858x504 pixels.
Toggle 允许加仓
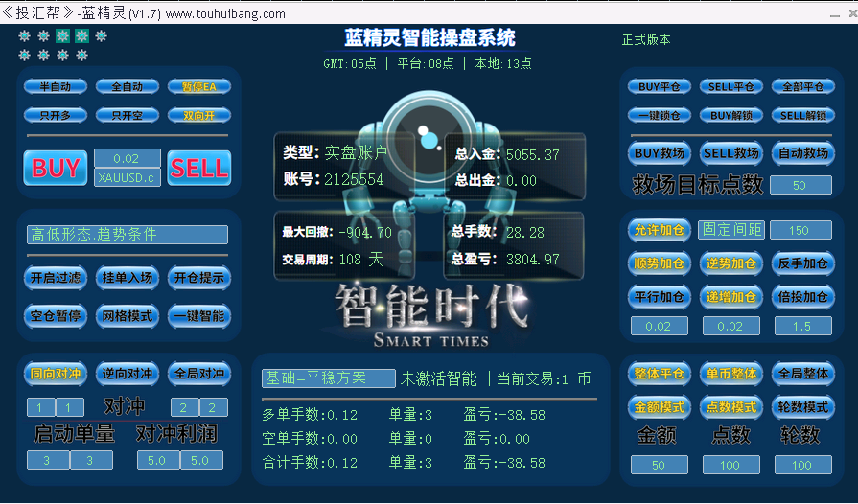click(x=660, y=230)
